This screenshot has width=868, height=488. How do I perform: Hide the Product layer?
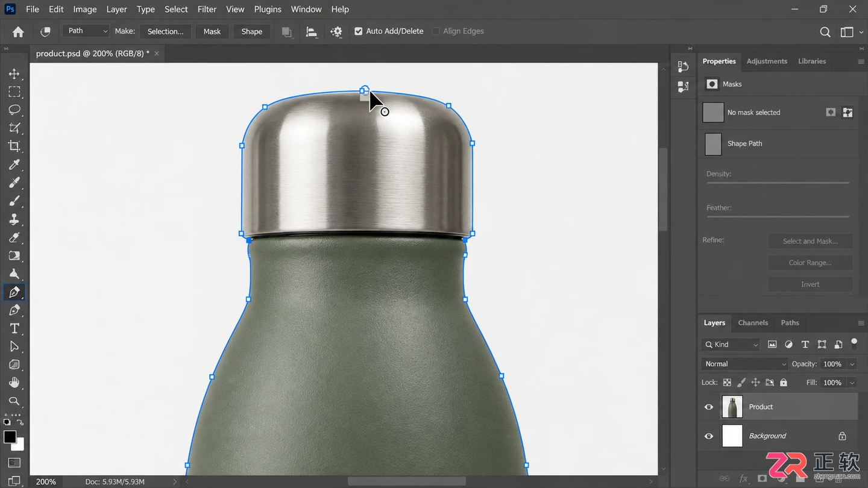(x=709, y=407)
